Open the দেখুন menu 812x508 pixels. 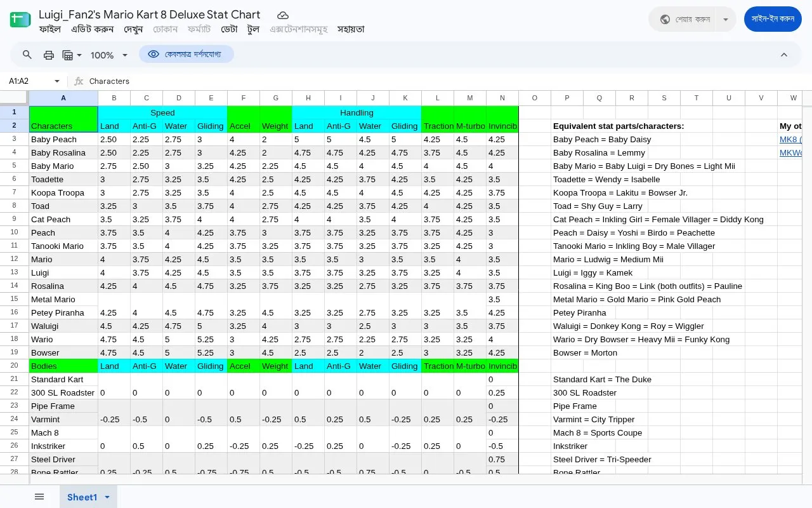coord(133,29)
